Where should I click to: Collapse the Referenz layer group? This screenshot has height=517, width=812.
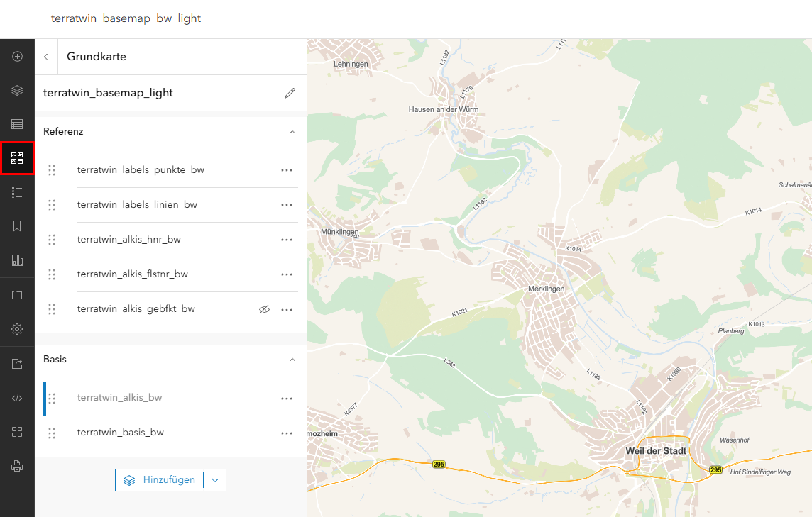coord(292,132)
